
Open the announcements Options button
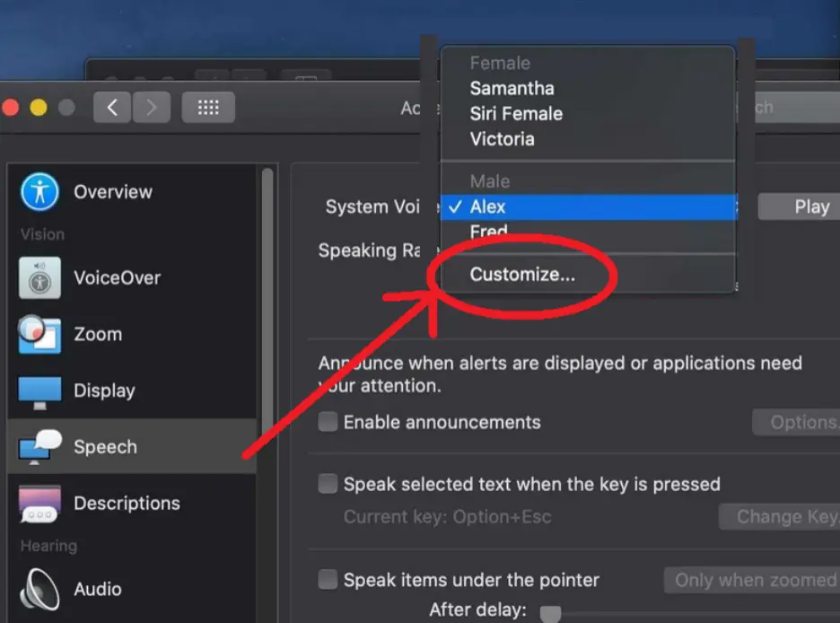tap(796, 422)
